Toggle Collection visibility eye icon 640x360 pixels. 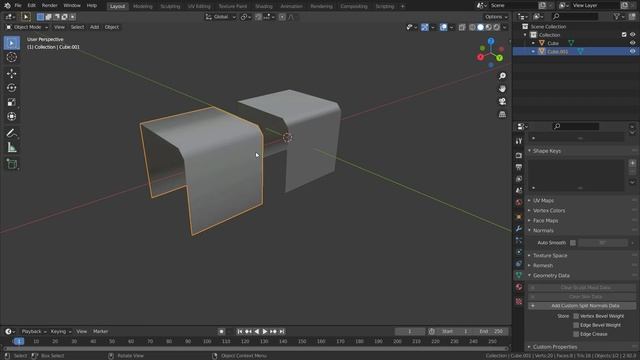632,35
